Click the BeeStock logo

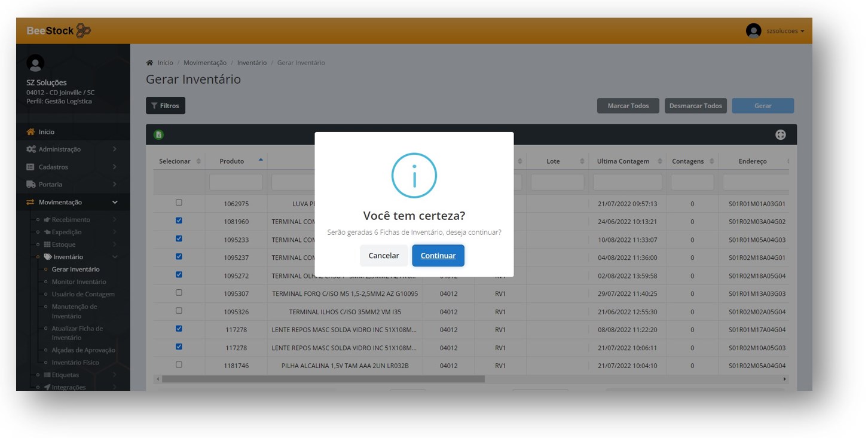(x=59, y=30)
